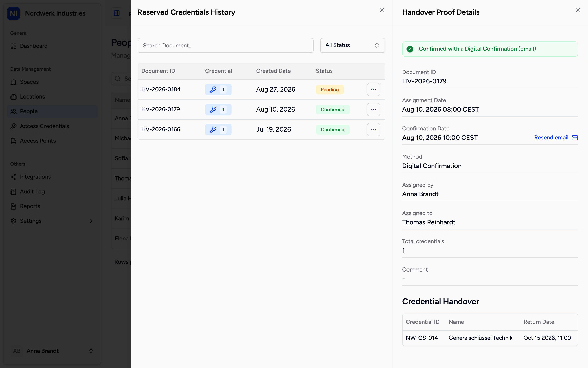Click the envelope icon beside Resend email
Viewport: 588px width, 368px height.
pos(575,138)
